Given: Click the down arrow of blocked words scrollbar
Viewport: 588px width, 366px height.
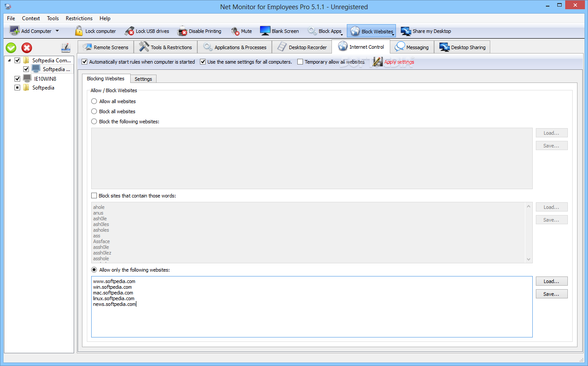Looking at the screenshot, I should 529,259.
